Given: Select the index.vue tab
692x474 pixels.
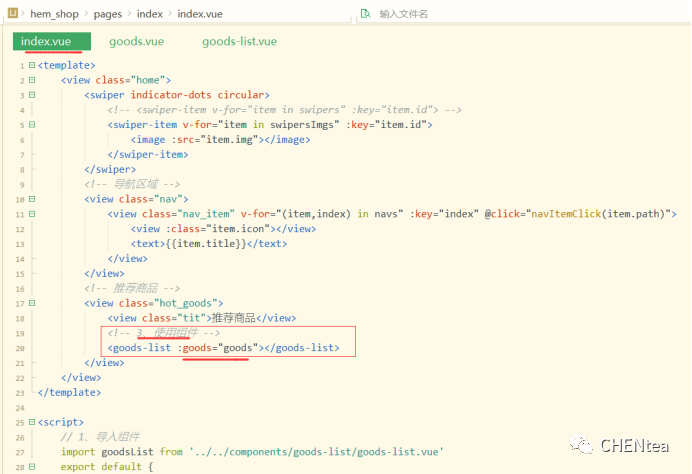Looking at the screenshot, I should click(47, 42).
